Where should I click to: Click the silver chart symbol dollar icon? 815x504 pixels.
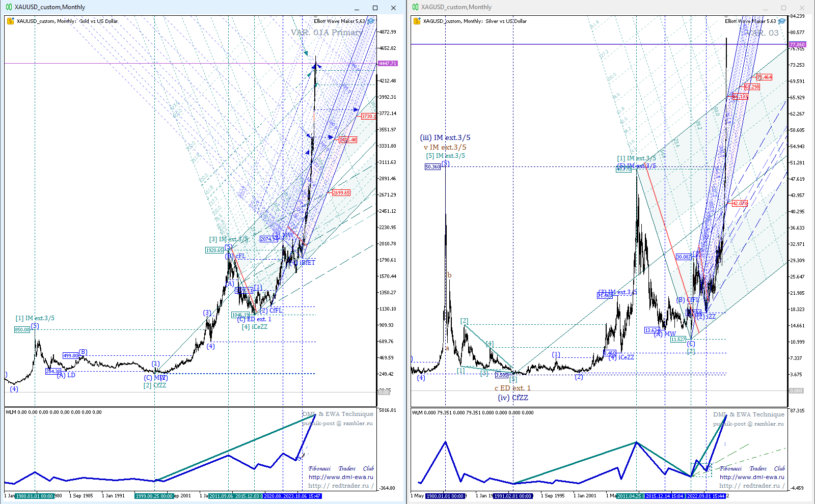[417, 21]
